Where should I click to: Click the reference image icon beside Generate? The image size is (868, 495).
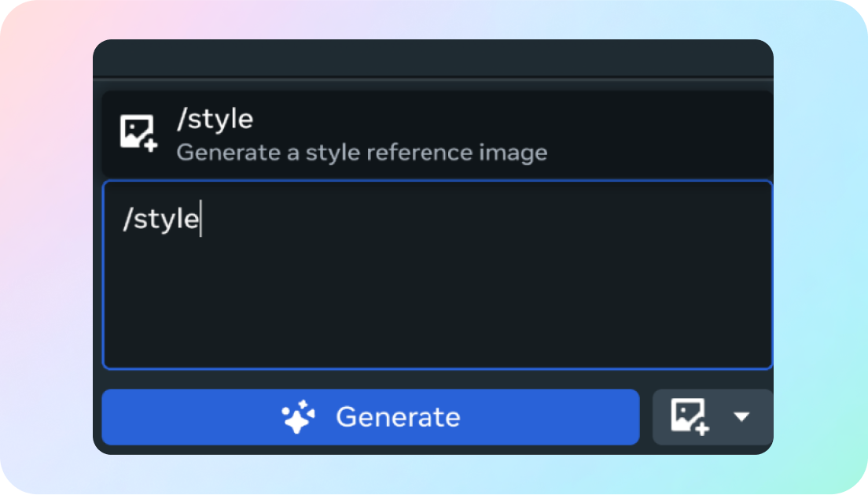(690, 416)
